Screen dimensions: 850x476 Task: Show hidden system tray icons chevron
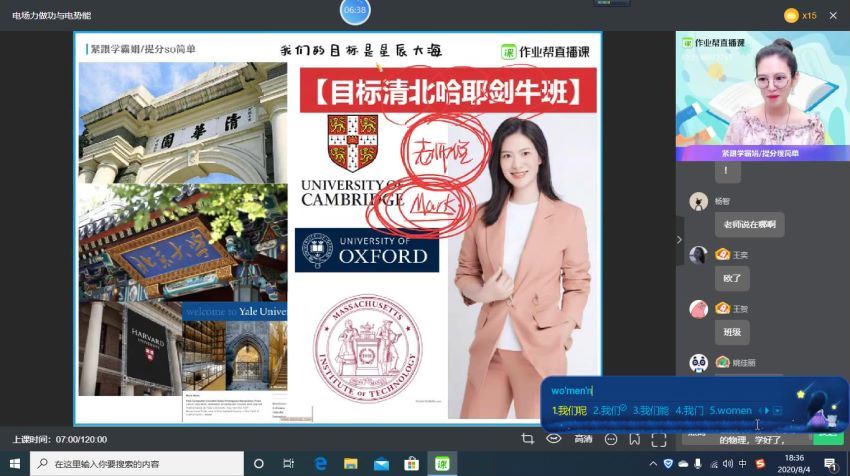click(x=653, y=464)
